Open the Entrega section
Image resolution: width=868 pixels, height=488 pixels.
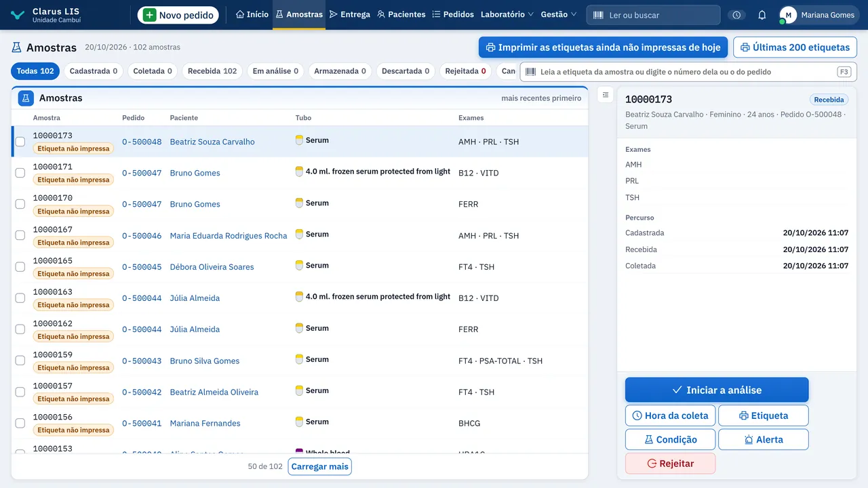coord(350,15)
